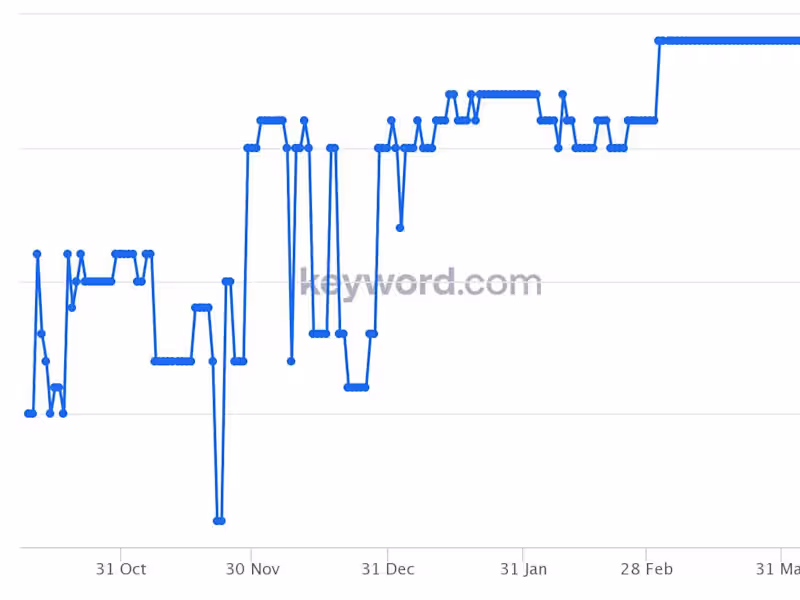
Task: Click the "31 Jan" x-axis date label
Action: [x=523, y=569]
